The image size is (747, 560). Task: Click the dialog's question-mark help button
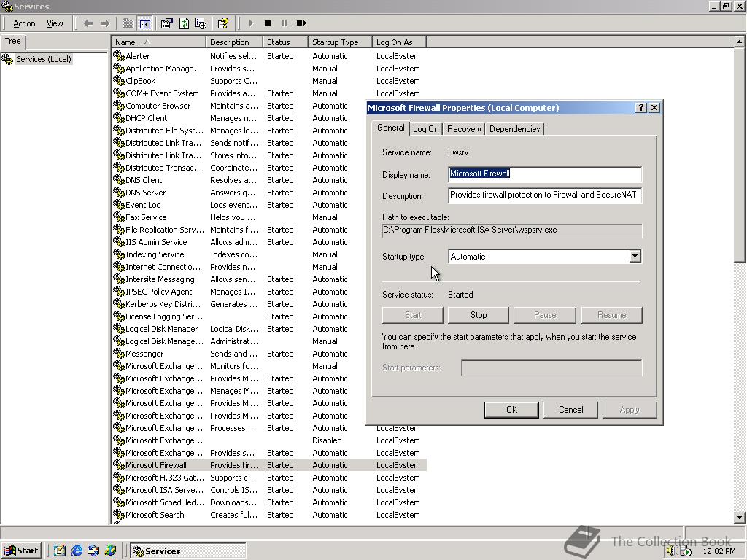pos(641,107)
